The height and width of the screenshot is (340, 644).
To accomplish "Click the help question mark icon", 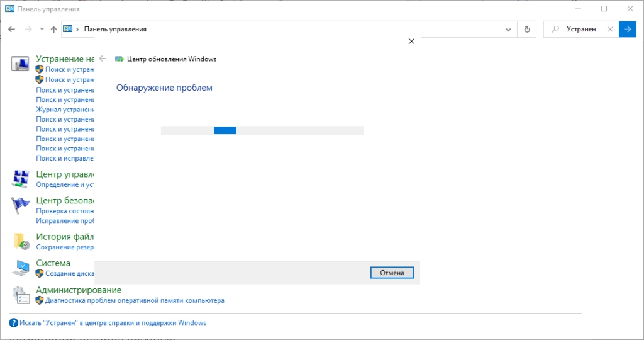I will tap(14, 323).
